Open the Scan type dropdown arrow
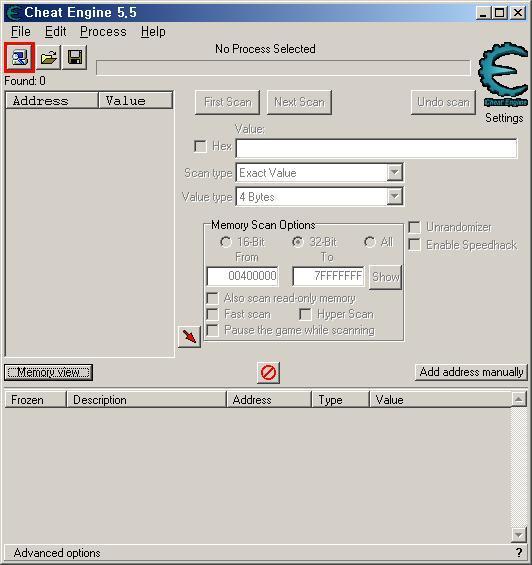 pyautogui.click(x=395, y=173)
